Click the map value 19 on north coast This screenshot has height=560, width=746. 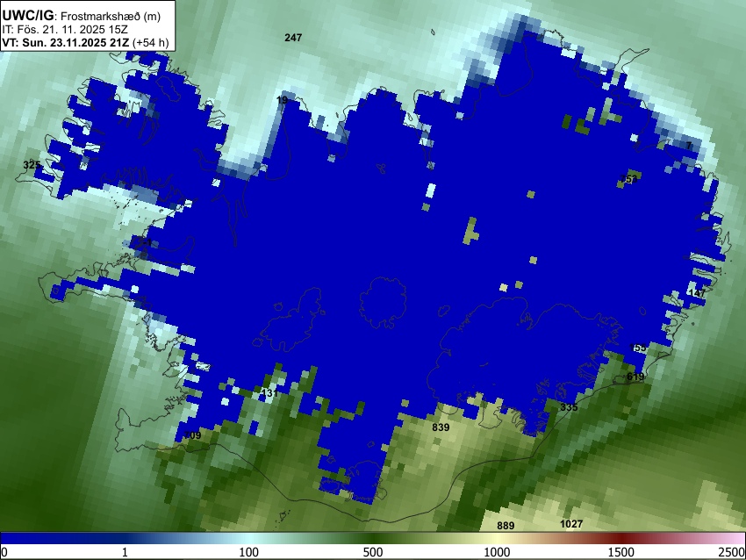pyautogui.click(x=282, y=100)
